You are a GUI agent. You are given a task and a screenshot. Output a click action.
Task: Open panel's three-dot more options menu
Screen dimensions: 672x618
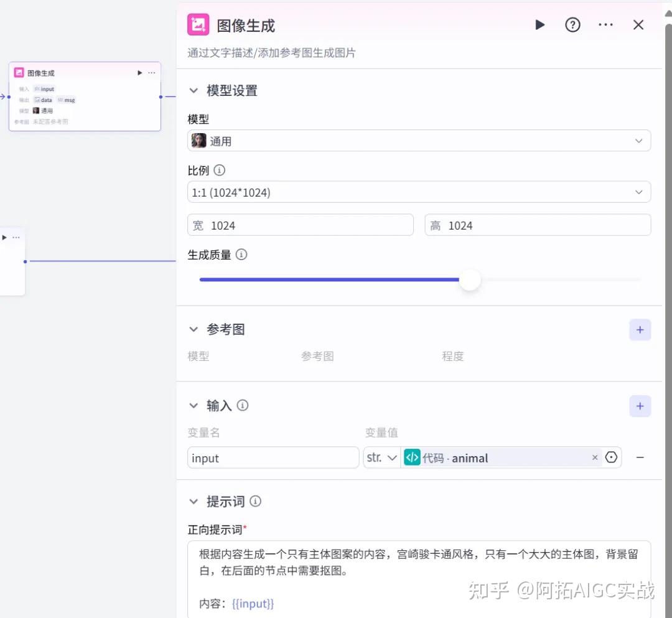coord(605,25)
